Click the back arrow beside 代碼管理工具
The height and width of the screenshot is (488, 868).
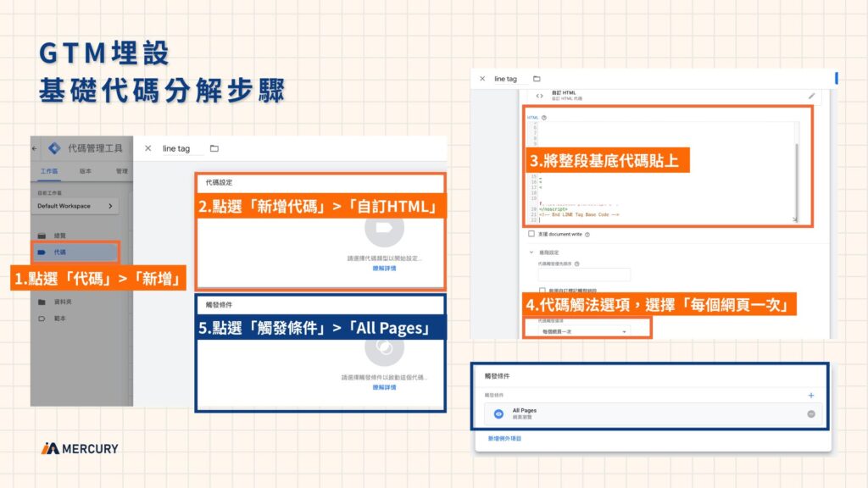tap(33, 147)
